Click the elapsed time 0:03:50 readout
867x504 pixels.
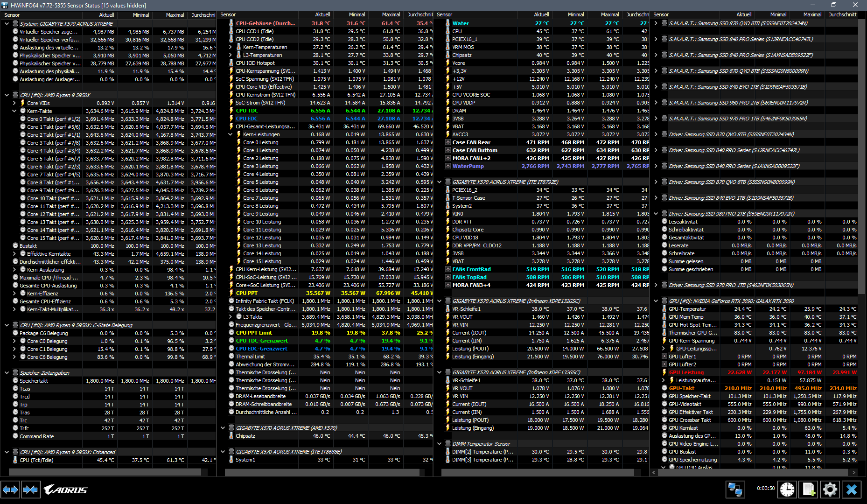pos(766,488)
